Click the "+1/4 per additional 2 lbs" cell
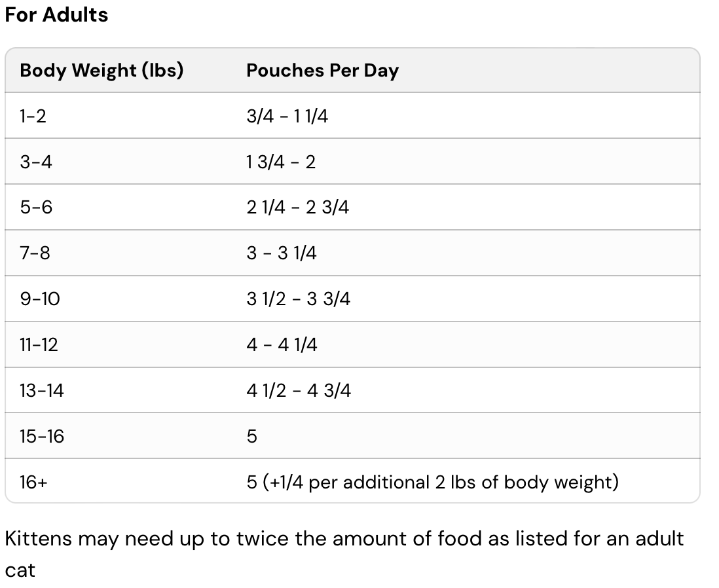This screenshot has height=588, width=719. (x=432, y=483)
